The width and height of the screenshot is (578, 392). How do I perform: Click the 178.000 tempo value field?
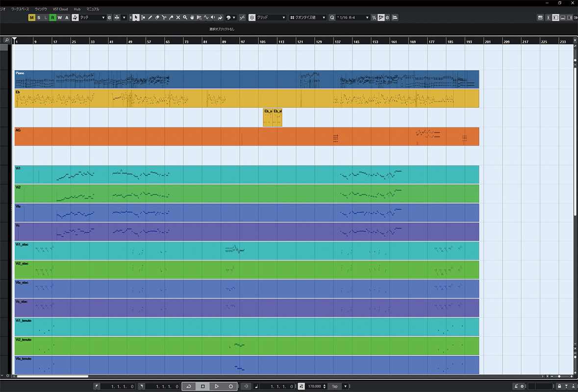pyautogui.click(x=314, y=386)
